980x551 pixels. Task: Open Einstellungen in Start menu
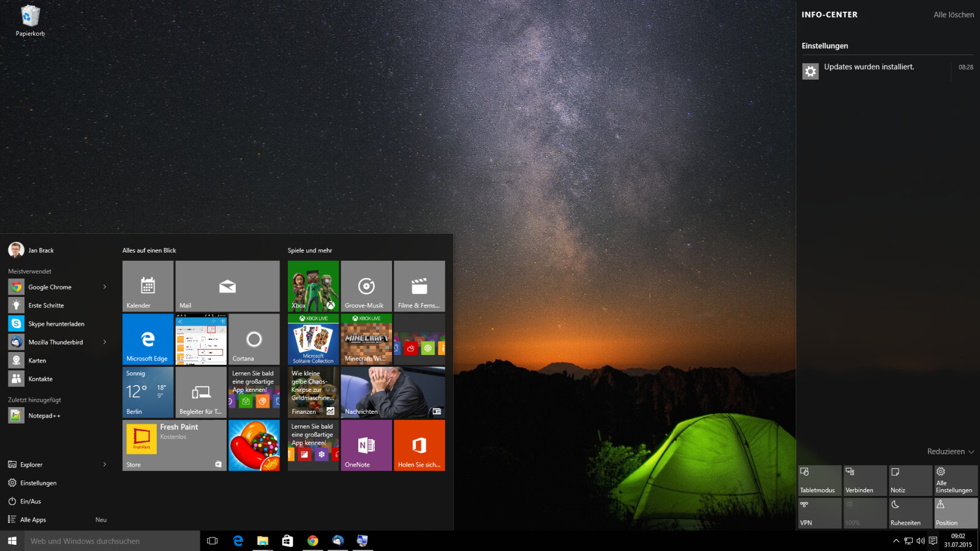[38, 483]
